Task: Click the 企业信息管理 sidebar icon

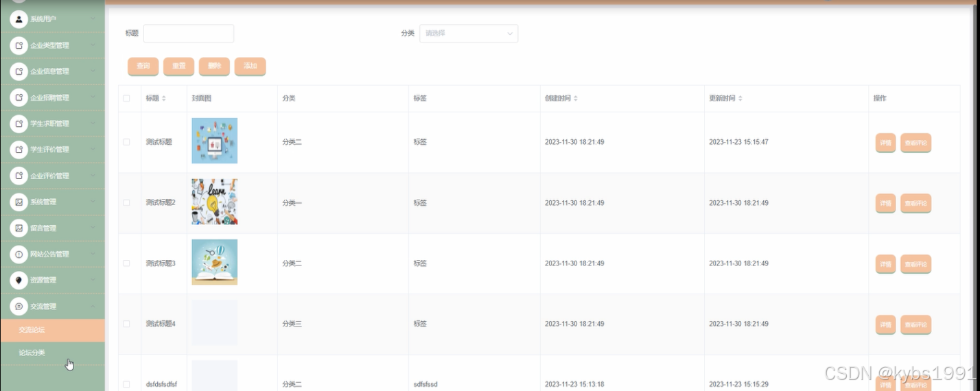Action: [19, 71]
